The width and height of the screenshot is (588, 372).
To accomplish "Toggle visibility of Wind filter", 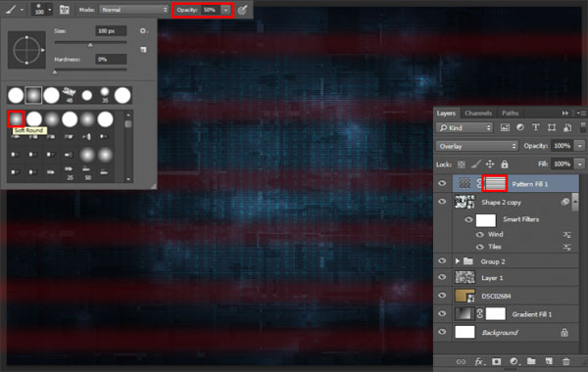I will click(479, 235).
